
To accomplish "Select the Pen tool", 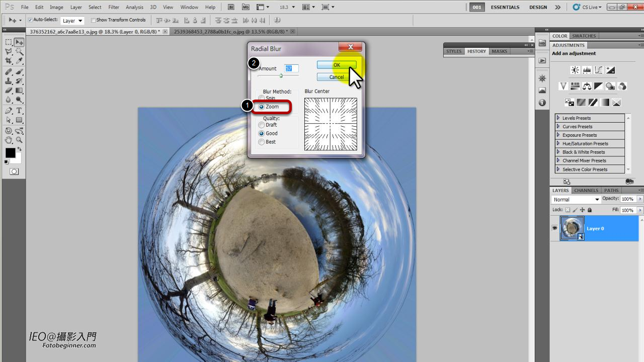I will point(9,111).
